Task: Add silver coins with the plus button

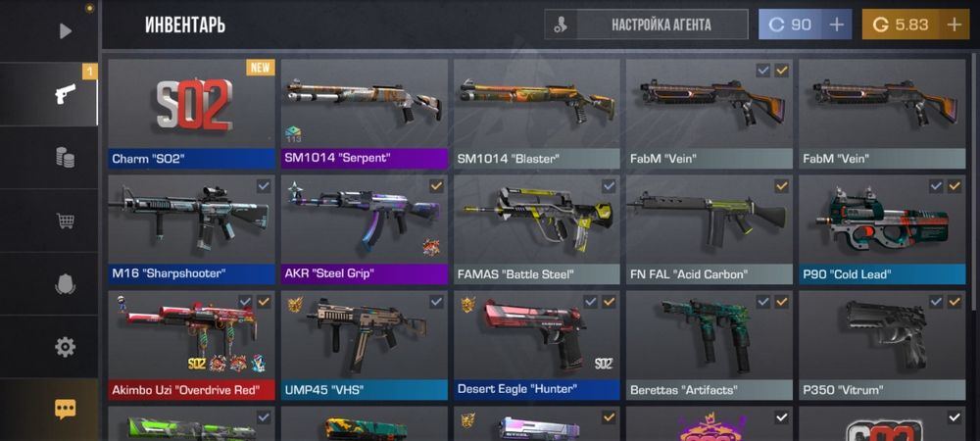Action: [x=836, y=24]
